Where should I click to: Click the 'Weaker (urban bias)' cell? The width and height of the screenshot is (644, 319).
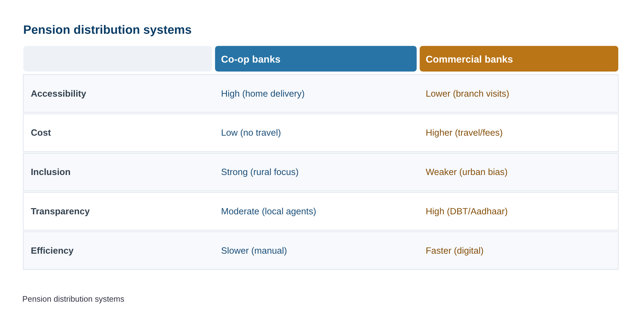467,172
